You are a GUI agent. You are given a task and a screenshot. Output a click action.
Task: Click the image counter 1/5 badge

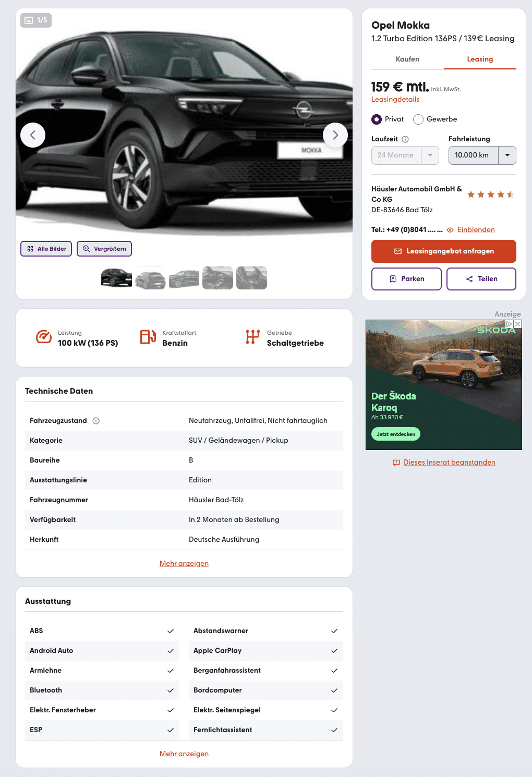[x=36, y=20]
